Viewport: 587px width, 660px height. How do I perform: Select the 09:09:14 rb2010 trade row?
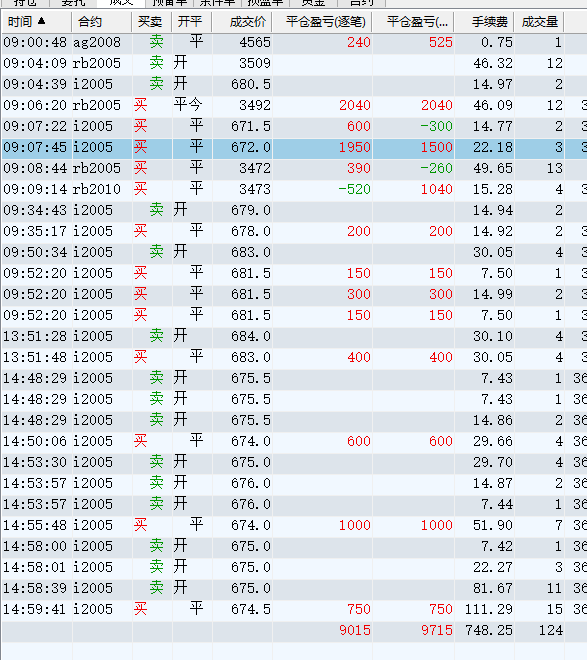[294, 189]
